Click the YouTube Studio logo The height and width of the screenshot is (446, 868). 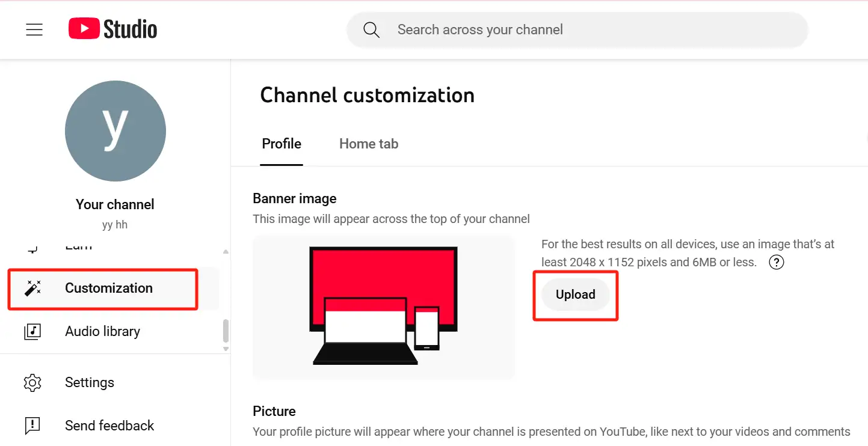point(112,29)
